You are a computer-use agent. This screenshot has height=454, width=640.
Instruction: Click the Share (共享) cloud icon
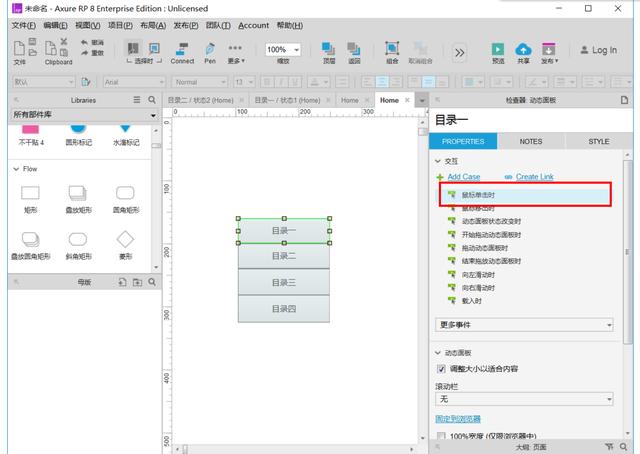coord(523,50)
